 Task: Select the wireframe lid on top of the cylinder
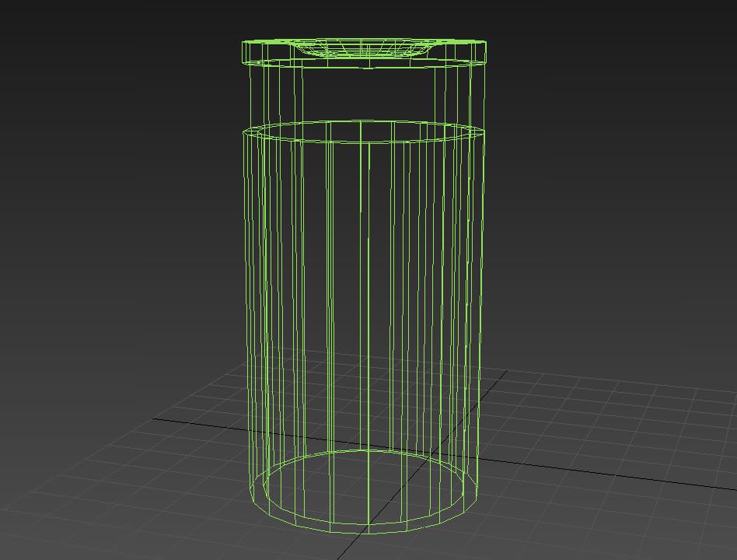pos(365,53)
